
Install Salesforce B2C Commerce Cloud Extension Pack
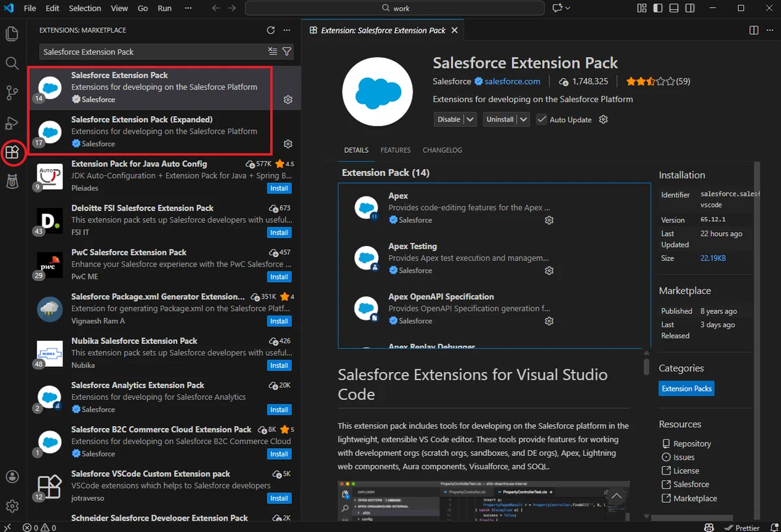coord(279,453)
